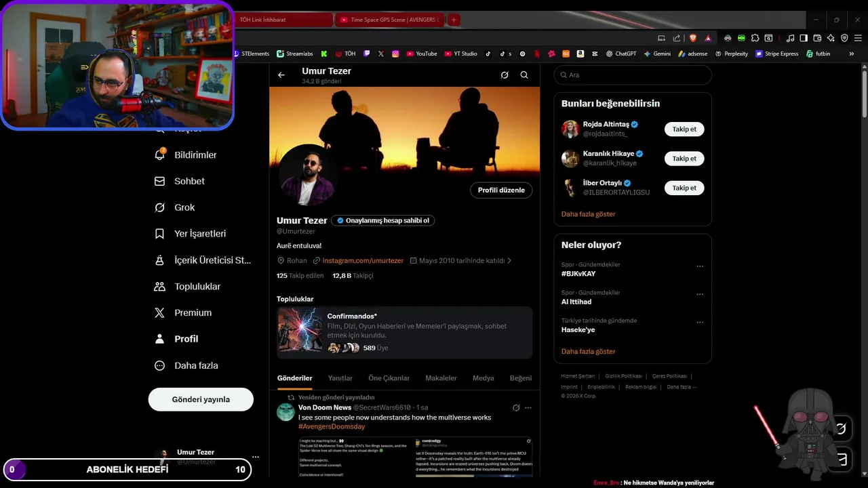Open more options for Al Ittihad trend
The image size is (868, 488).
[x=700, y=294]
